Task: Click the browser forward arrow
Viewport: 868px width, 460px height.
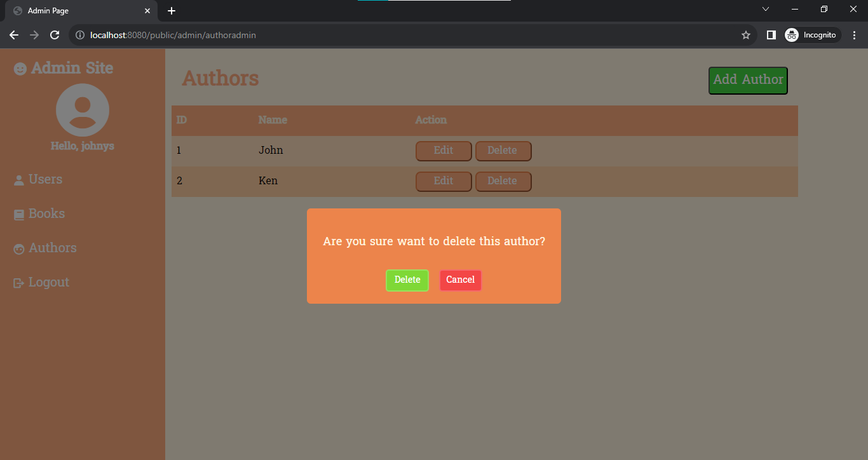Action: tap(34, 35)
